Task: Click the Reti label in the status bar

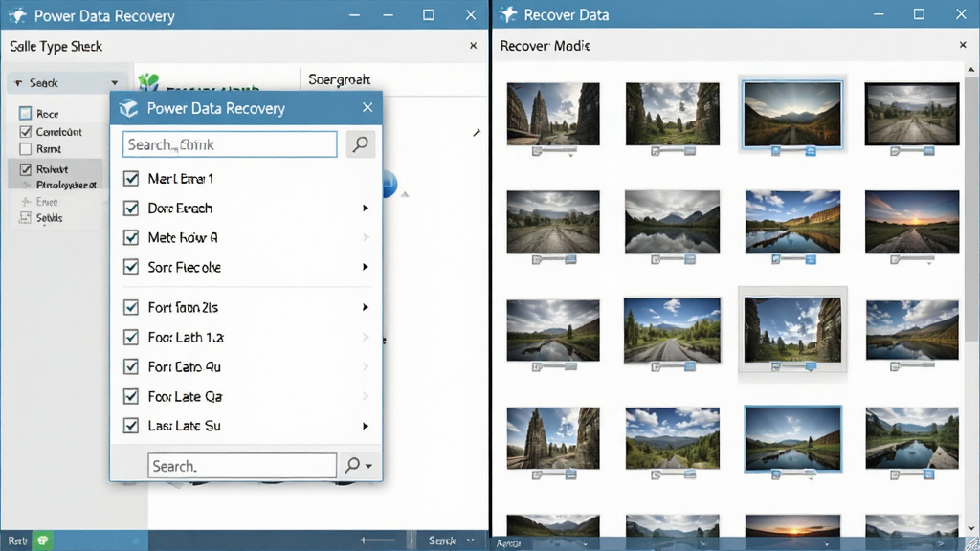Action: pyautogui.click(x=17, y=540)
